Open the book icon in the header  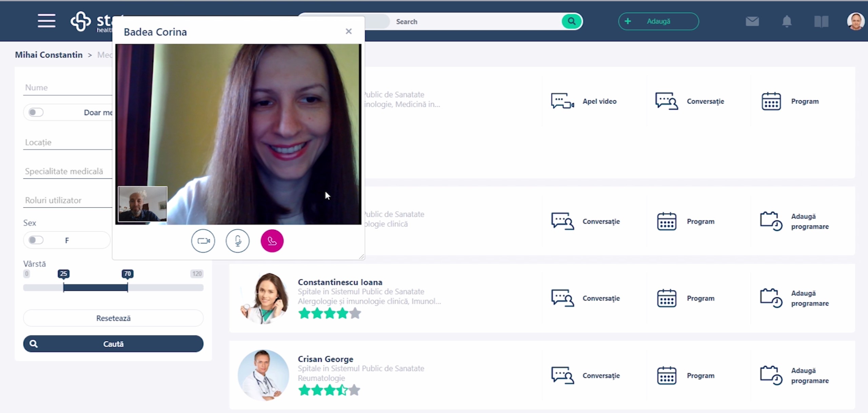[821, 21]
